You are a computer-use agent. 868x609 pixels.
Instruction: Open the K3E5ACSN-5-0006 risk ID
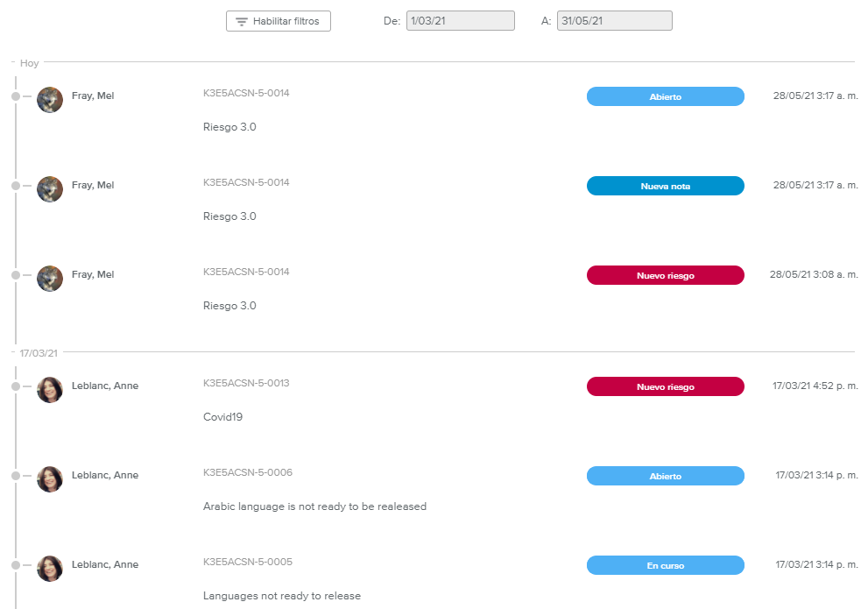(247, 473)
